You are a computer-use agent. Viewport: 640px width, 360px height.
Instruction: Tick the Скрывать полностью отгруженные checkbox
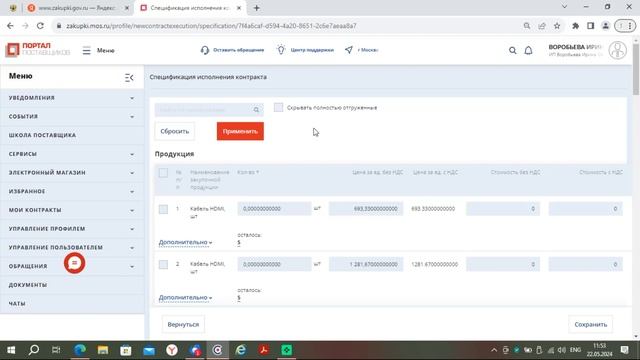pos(278,107)
